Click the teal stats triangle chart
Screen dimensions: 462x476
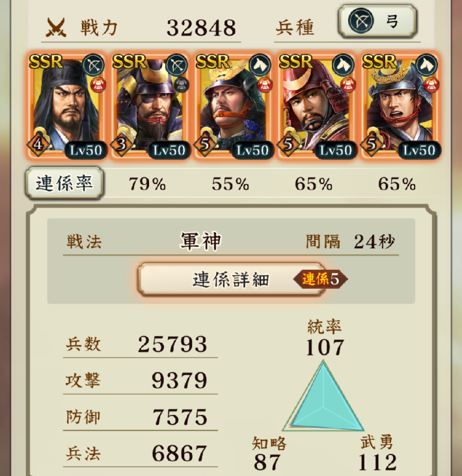pos(323,395)
